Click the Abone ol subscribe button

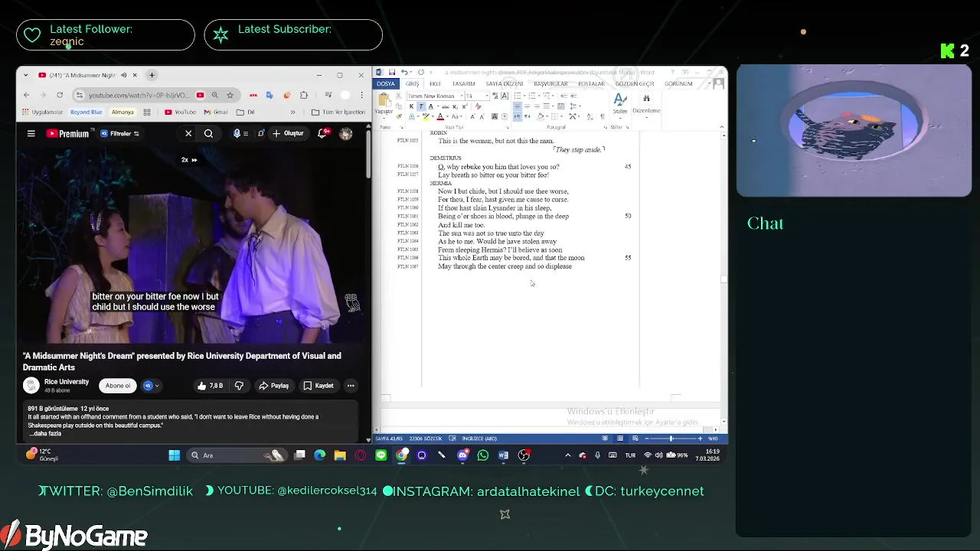click(118, 386)
